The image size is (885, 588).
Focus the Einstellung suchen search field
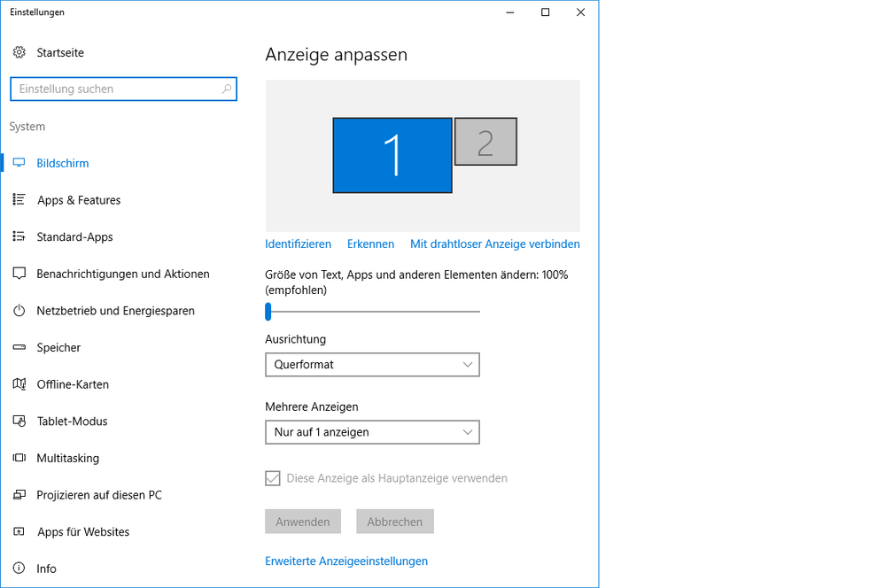point(115,89)
